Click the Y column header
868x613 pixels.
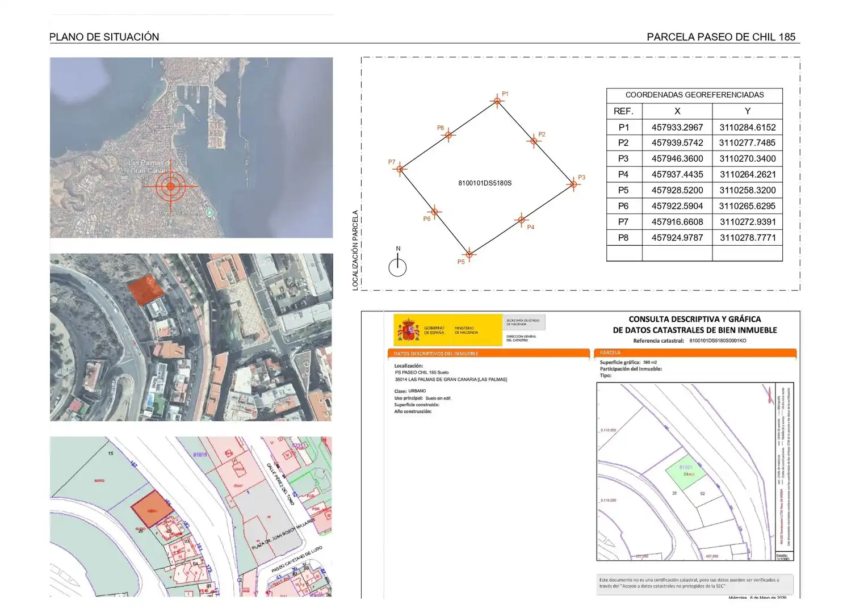click(748, 111)
